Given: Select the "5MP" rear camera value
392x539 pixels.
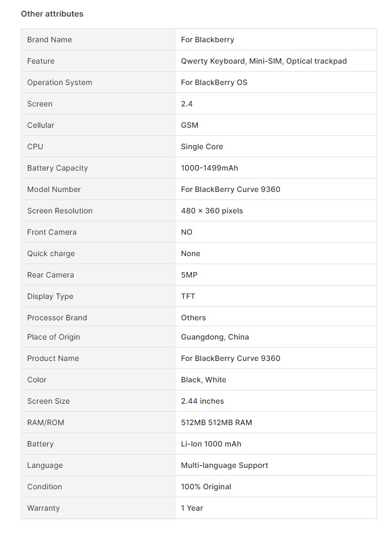Looking at the screenshot, I should pyautogui.click(x=189, y=275).
